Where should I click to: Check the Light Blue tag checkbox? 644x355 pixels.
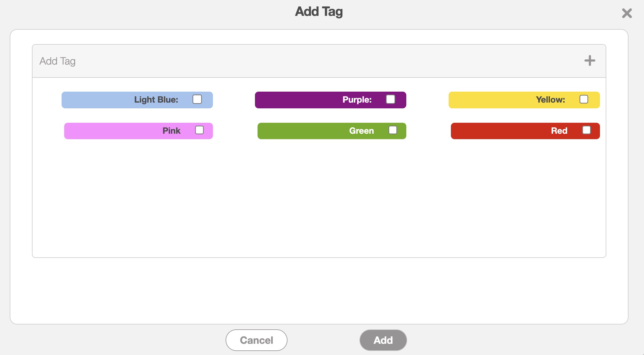(x=197, y=99)
